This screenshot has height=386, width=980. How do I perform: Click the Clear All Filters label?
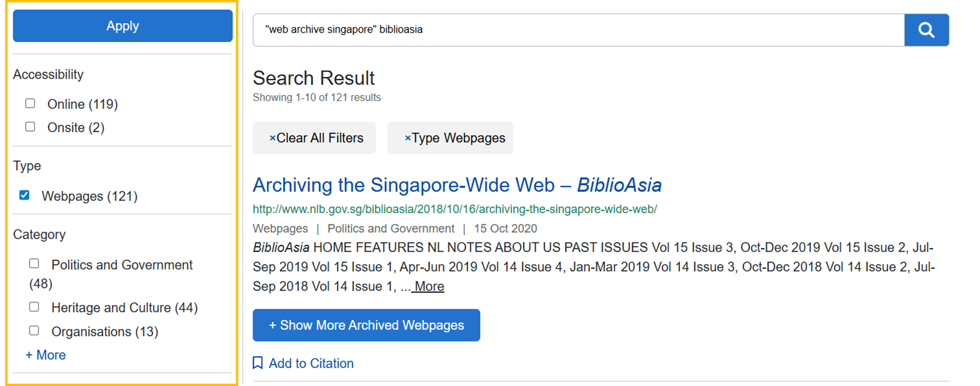click(320, 138)
